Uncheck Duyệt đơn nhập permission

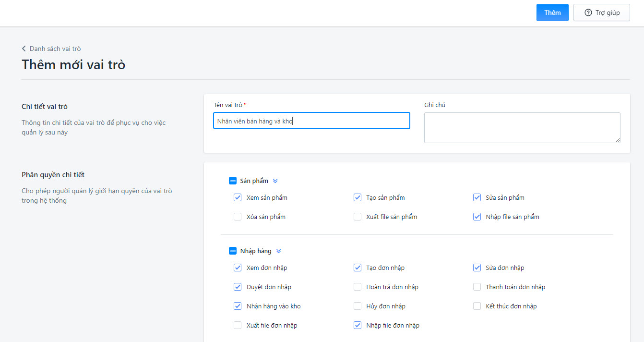point(238,287)
